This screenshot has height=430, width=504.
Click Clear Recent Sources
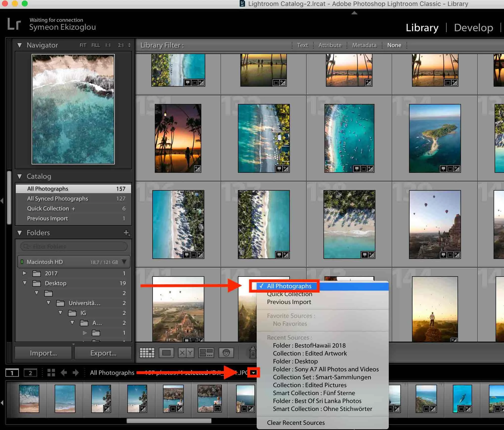pos(322,423)
